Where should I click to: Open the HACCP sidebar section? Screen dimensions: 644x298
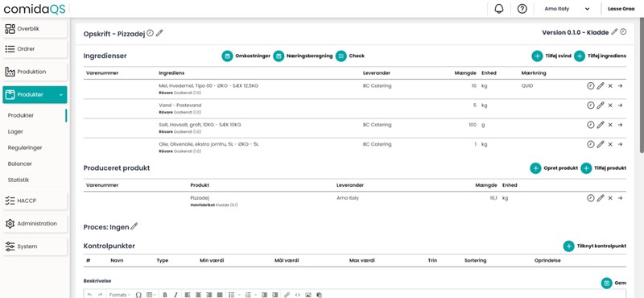coord(35,201)
